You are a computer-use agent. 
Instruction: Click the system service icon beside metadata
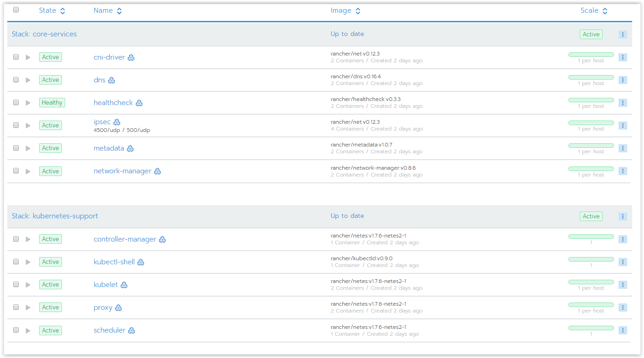coord(130,148)
